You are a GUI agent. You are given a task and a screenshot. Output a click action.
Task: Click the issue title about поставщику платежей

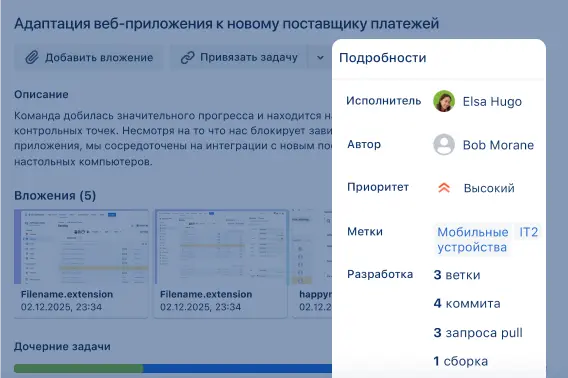[226, 24]
